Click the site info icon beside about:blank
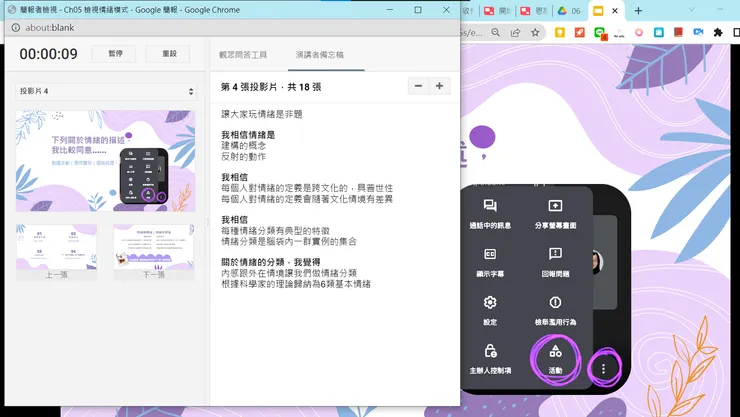The height and width of the screenshot is (417, 740). coord(15,28)
